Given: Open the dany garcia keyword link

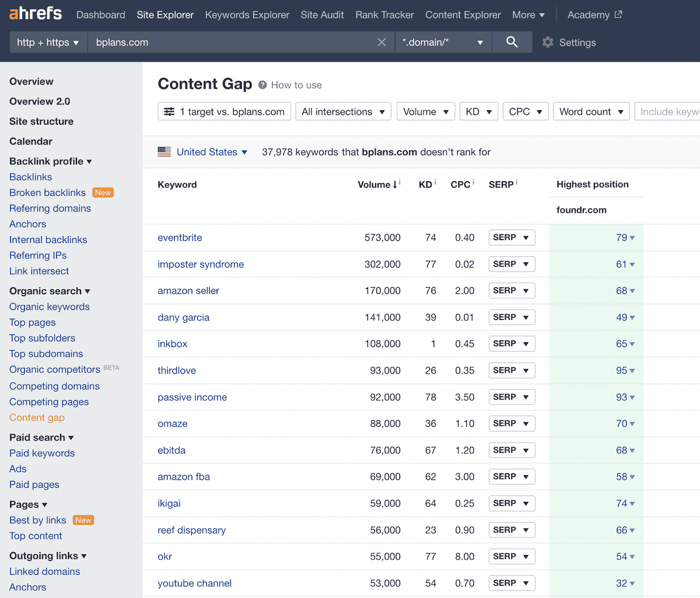Looking at the screenshot, I should tap(183, 317).
